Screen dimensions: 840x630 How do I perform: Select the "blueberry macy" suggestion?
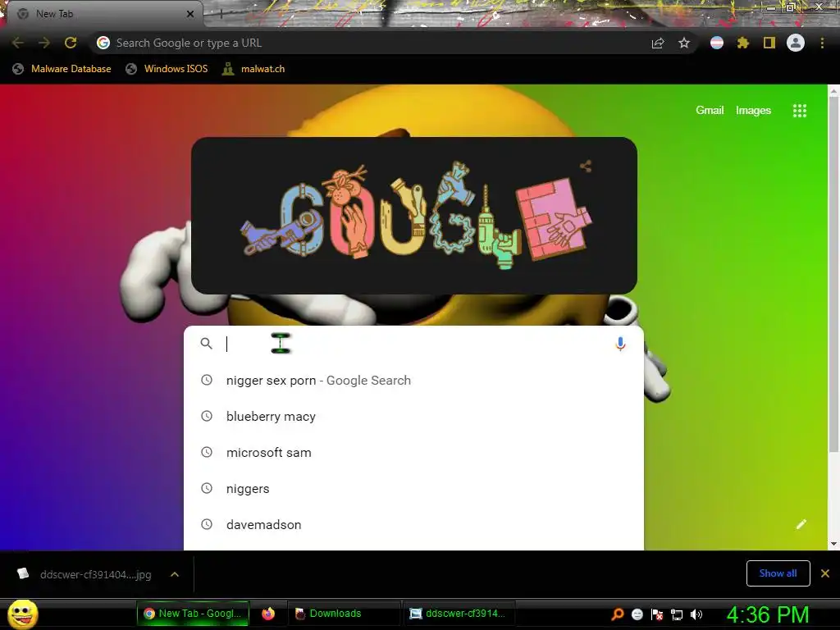[x=413, y=416]
